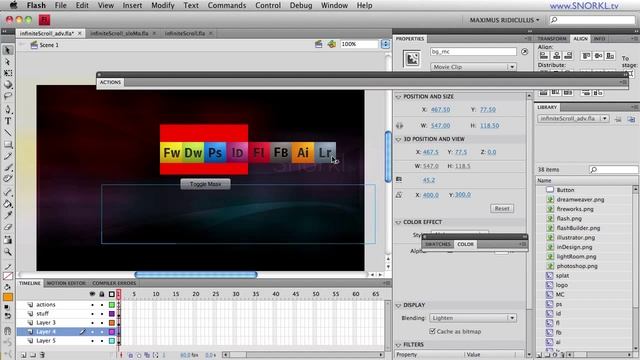Viewport: 640px width, 360px height.
Task: Select the Subselection tool
Action: pos(7,62)
